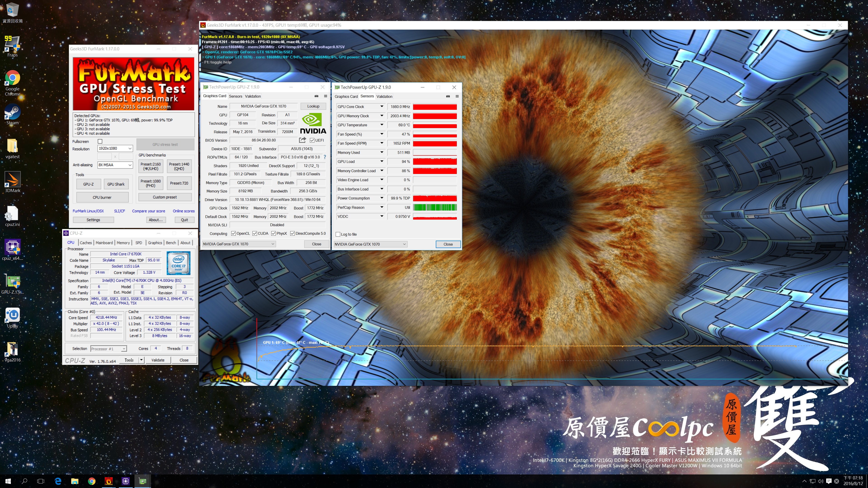This screenshot has height=488, width=868.
Task: Click the PerfCap Reason green graph
Action: pyautogui.click(x=435, y=207)
